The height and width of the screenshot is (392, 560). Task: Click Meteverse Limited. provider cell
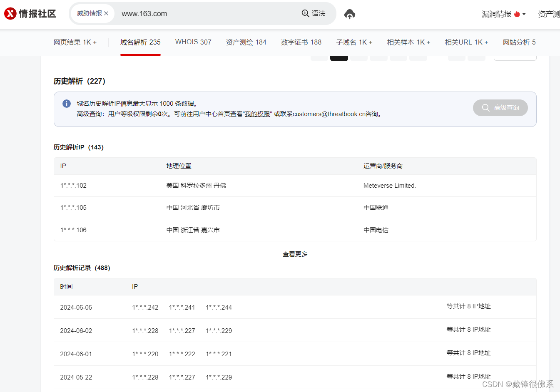[390, 186]
